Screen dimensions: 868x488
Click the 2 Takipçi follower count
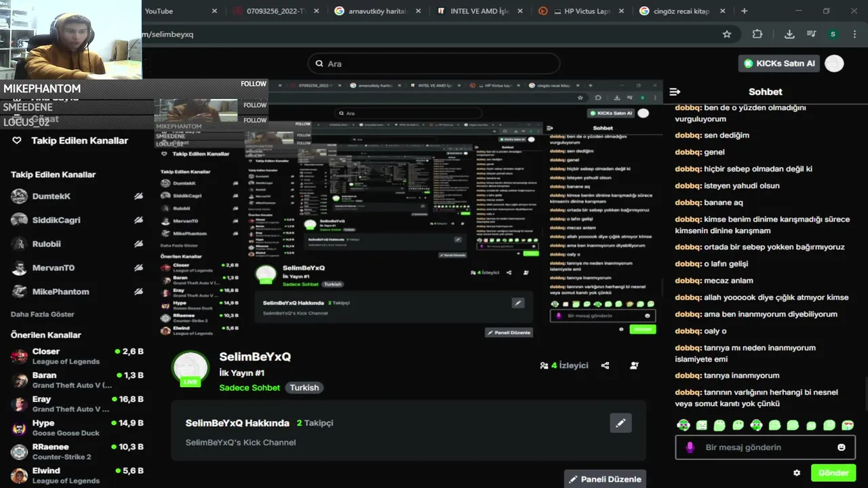pyautogui.click(x=315, y=423)
